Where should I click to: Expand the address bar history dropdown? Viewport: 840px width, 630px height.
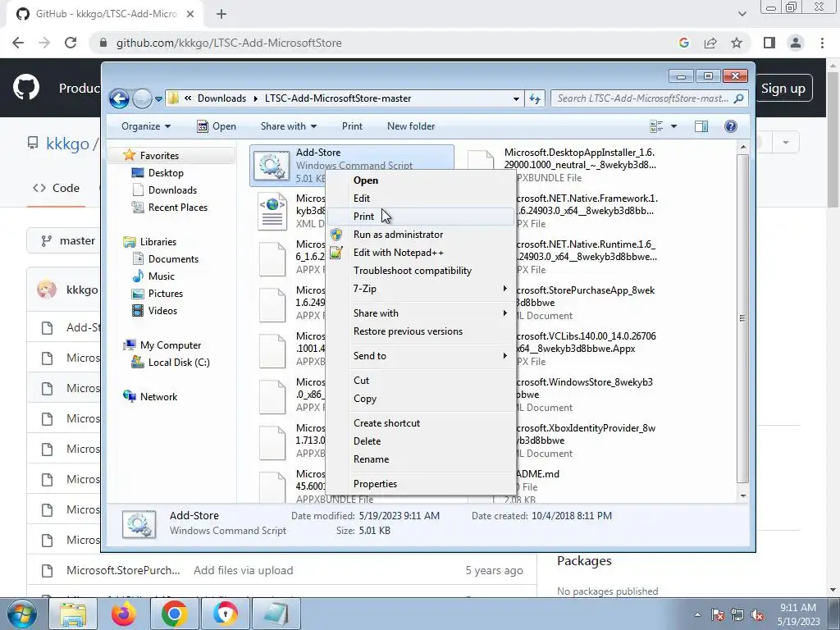point(516,98)
